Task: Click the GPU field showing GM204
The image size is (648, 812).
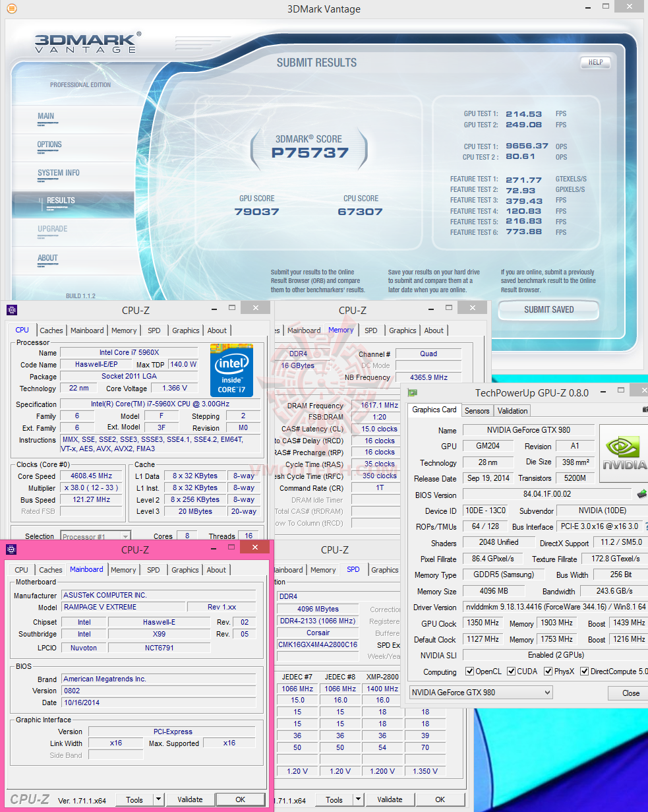Action: pyautogui.click(x=488, y=446)
